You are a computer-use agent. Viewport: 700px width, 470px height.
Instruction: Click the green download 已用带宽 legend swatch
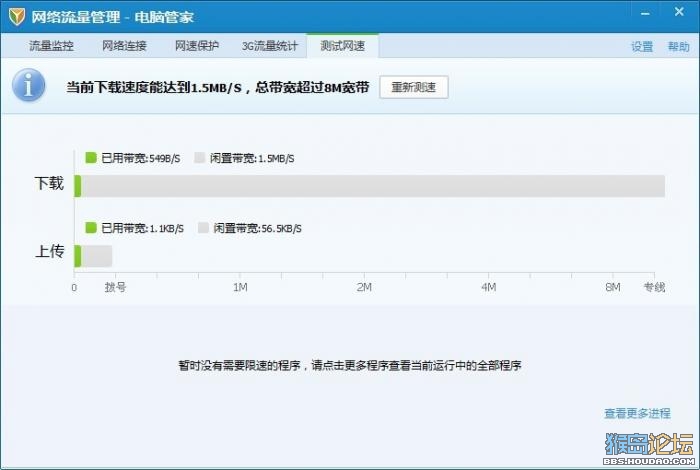click(91, 158)
